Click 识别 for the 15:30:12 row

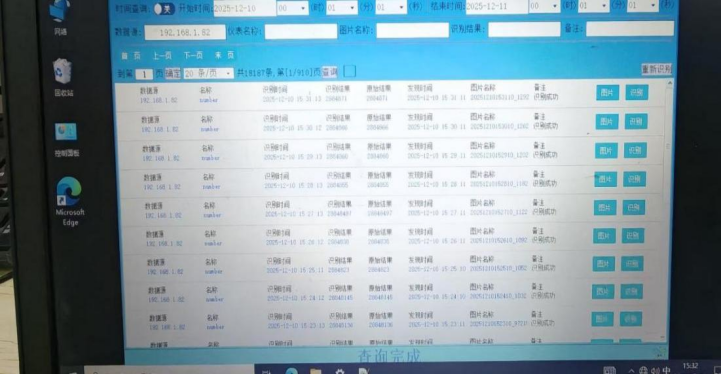[635, 121]
